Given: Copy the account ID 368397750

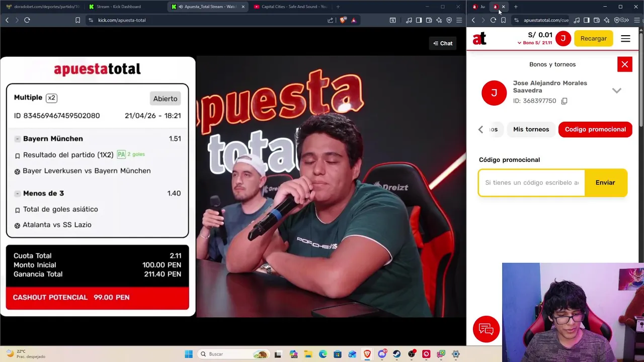Looking at the screenshot, I should pyautogui.click(x=564, y=101).
